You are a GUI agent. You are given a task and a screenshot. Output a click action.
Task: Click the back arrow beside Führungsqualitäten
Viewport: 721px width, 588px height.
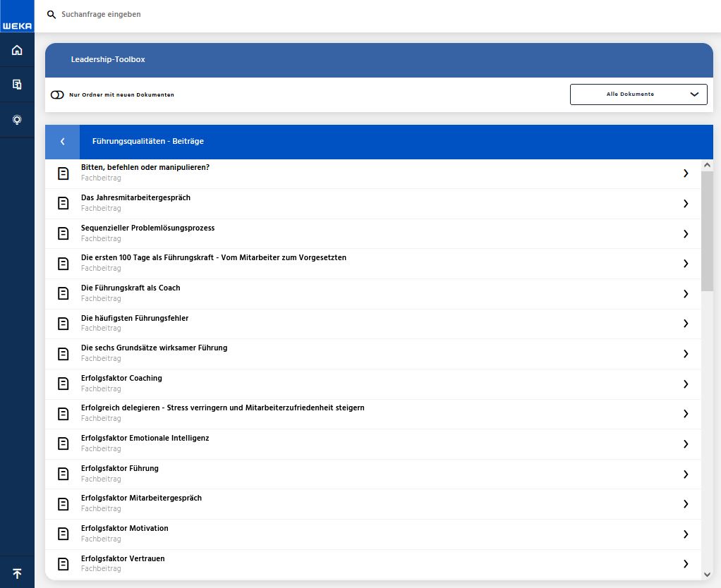63,142
